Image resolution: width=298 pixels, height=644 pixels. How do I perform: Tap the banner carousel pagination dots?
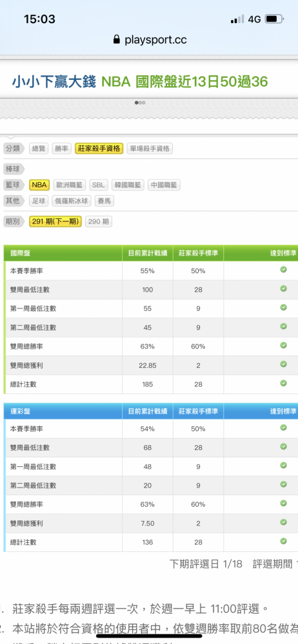tap(140, 102)
